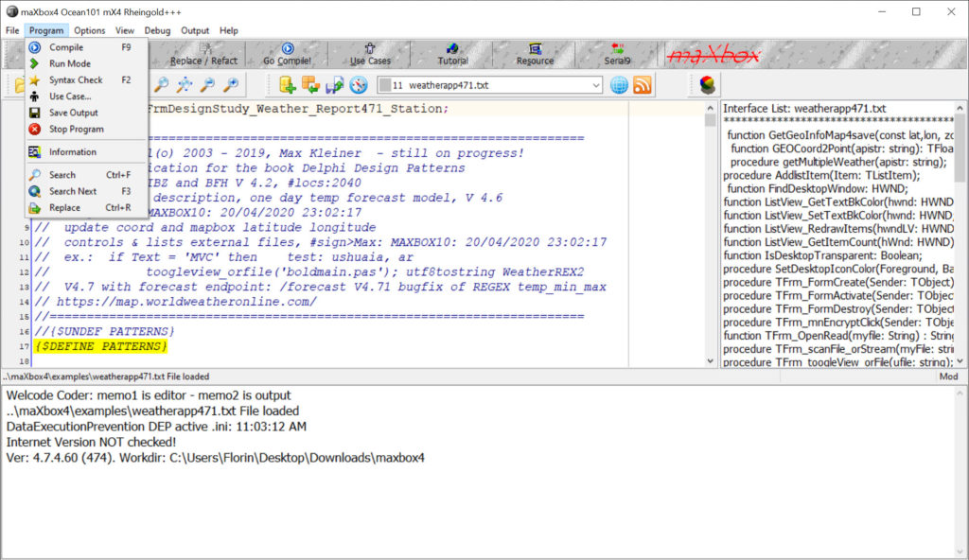This screenshot has height=560, width=969.
Task: Select Search in Program menu
Action: 86,175
